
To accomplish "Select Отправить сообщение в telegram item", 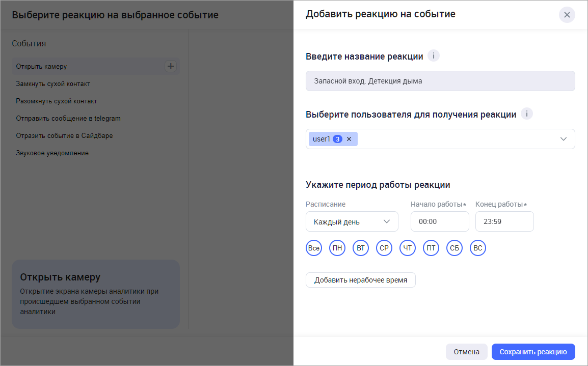I will point(68,118).
